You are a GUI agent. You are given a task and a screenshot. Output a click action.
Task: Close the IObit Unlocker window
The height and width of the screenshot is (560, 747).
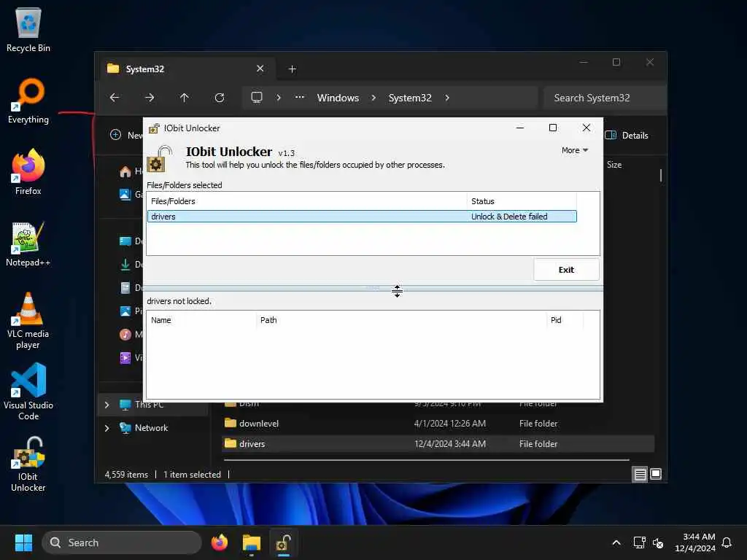[x=587, y=128]
